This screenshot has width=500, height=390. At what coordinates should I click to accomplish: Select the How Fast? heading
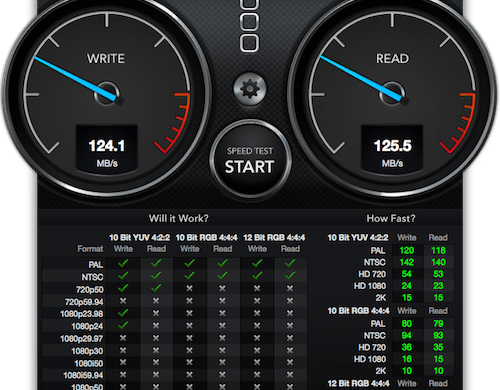[x=391, y=218]
